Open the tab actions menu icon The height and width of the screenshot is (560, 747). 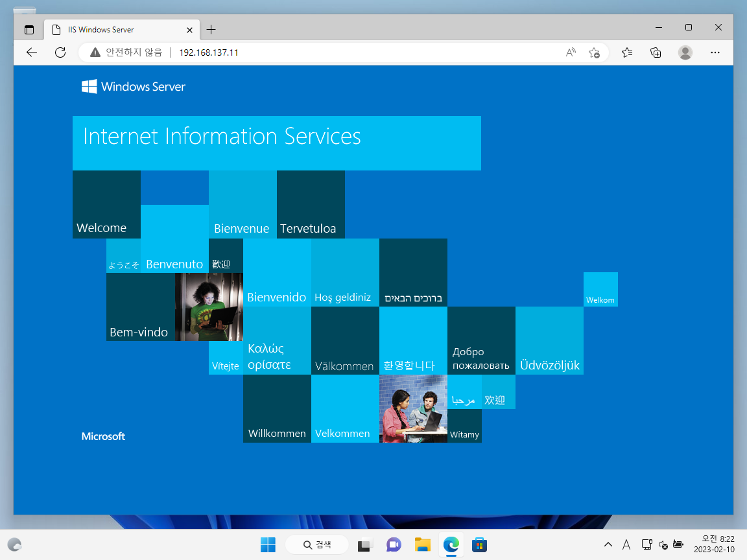[x=29, y=30]
